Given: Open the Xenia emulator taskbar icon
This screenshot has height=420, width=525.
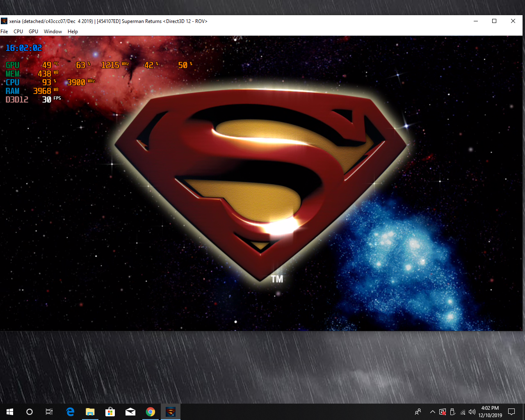Looking at the screenshot, I should click(x=171, y=412).
